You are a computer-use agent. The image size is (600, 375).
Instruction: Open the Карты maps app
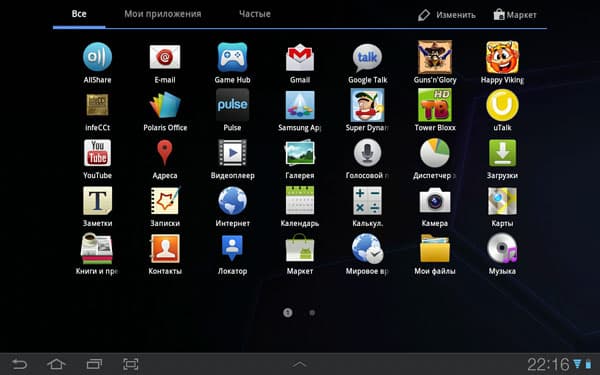click(x=502, y=201)
